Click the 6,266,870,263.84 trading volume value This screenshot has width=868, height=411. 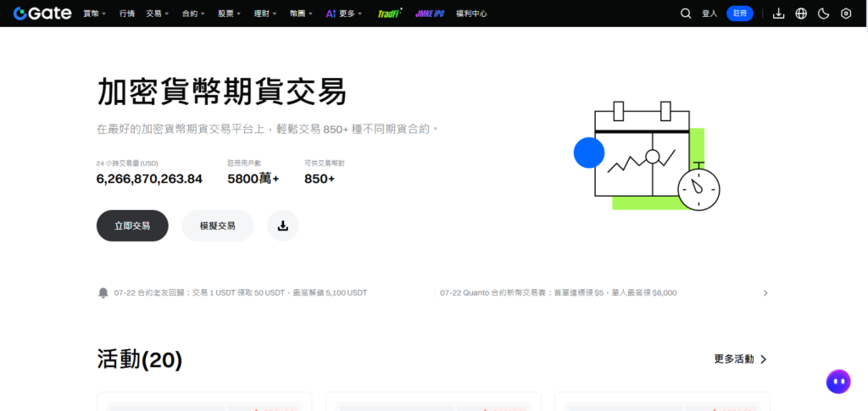(149, 179)
